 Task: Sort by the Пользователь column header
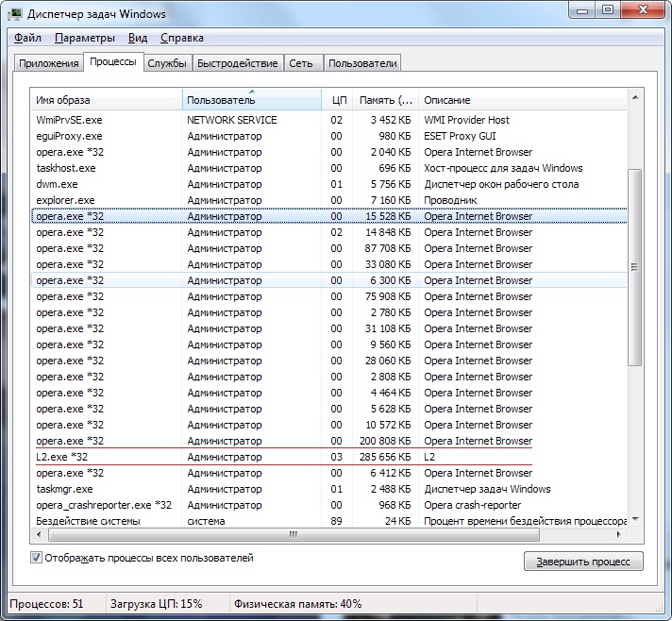point(252,100)
